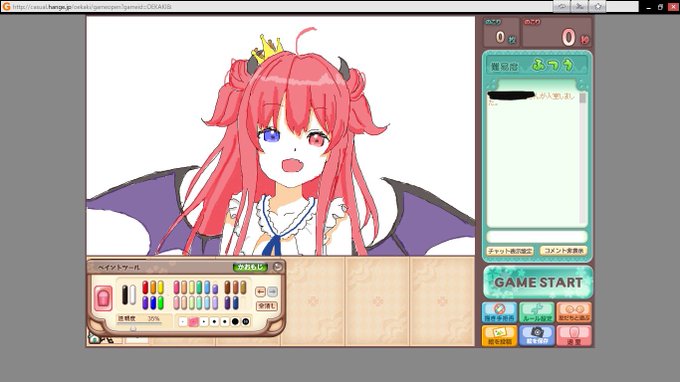The height and width of the screenshot is (382, 680).
Task: Select the fifth brush size dot
Action: [225, 322]
